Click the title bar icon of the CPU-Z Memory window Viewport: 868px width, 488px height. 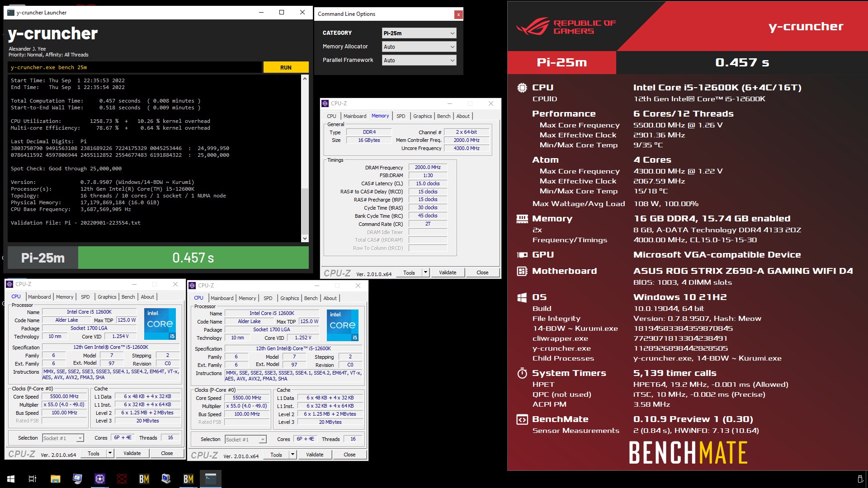(x=325, y=103)
